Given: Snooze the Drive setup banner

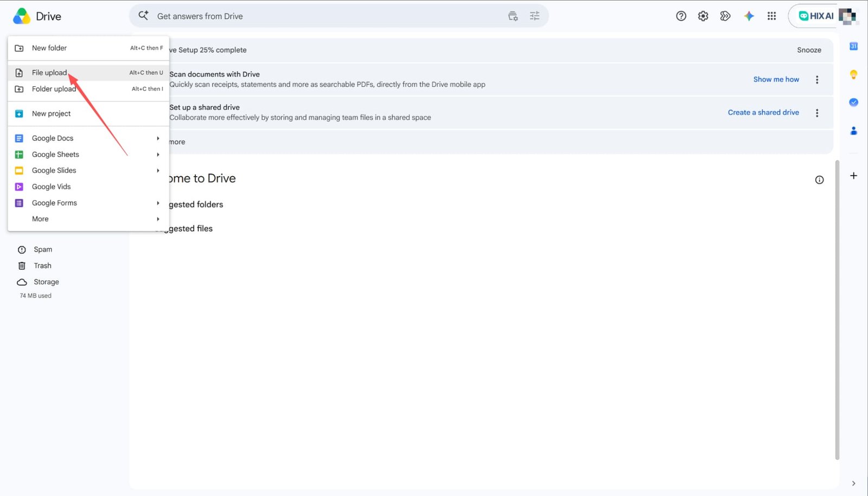Looking at the screenshot, I should (x=809, y=50).
